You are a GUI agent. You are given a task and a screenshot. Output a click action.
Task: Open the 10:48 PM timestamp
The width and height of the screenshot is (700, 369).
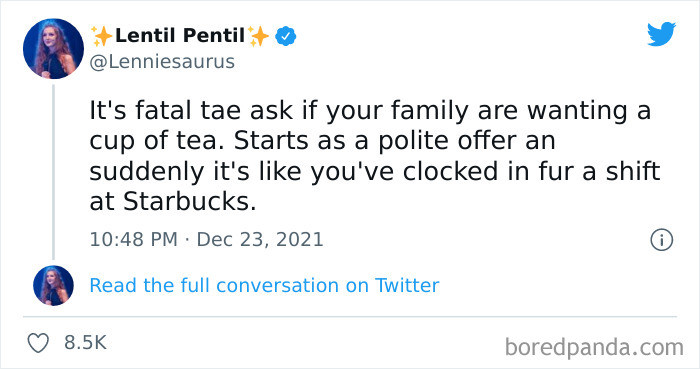click(x=133, y=240)
